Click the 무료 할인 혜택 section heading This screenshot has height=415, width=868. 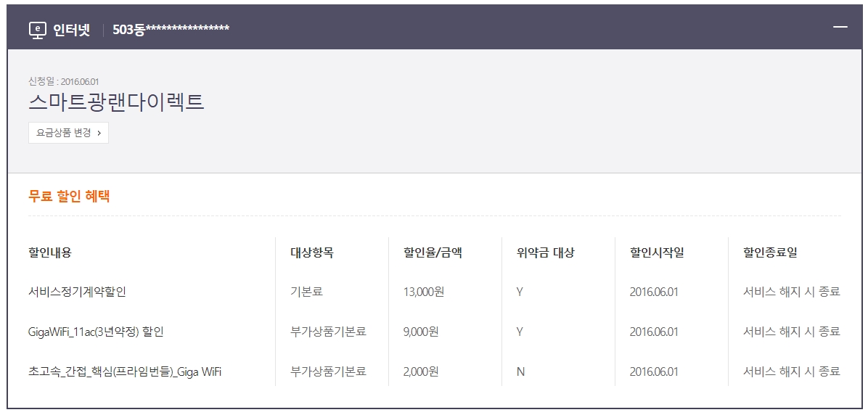tap(69, 196)
